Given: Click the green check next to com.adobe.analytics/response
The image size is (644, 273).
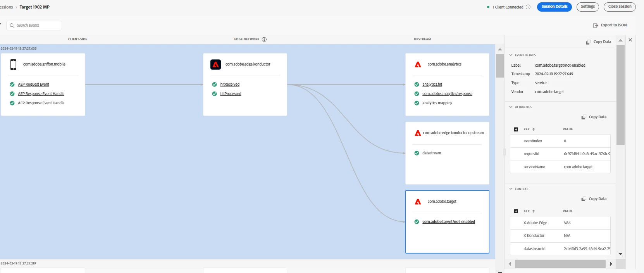Looking at the screenshot, I should click(x=417, y=94).
